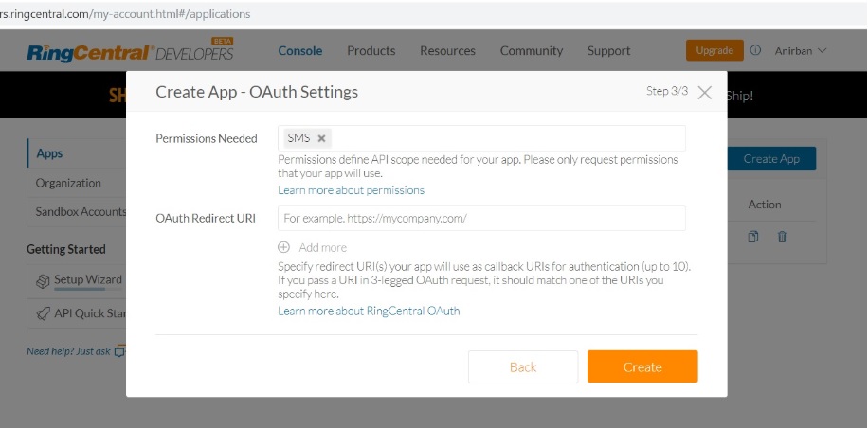Open the Resources menu
Viewport: 868px width, 428px height.
pos(447,50)
